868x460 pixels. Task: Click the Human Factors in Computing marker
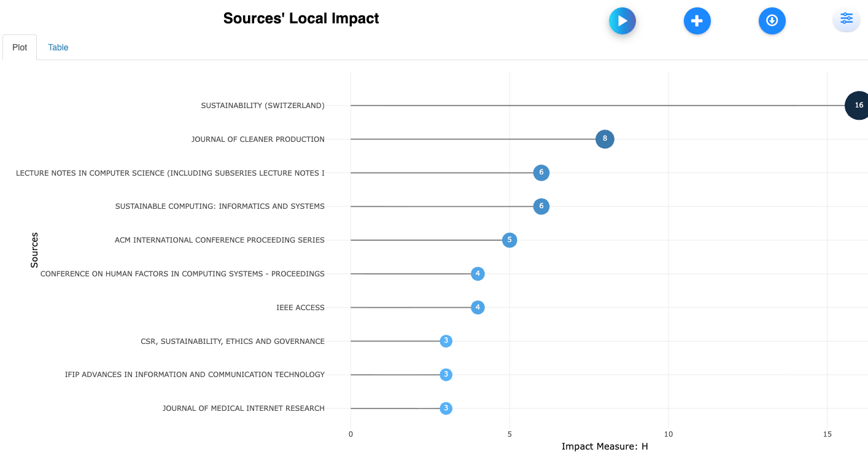pyautogui.click(x=478, y=274)
